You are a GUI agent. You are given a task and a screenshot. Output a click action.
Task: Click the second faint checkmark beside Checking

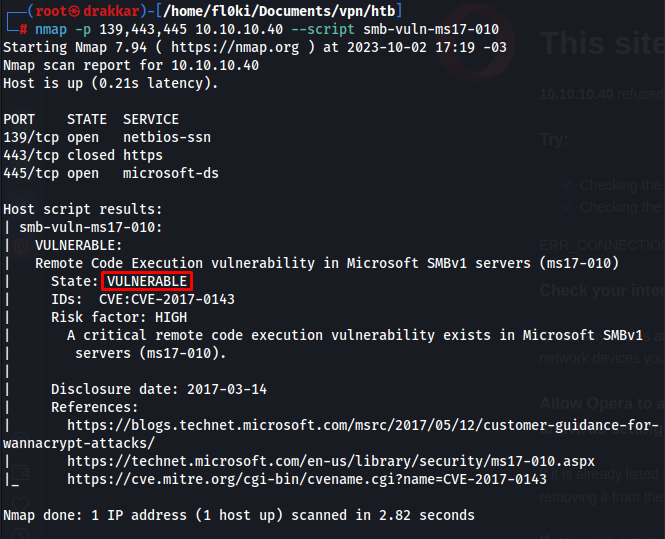567,207
